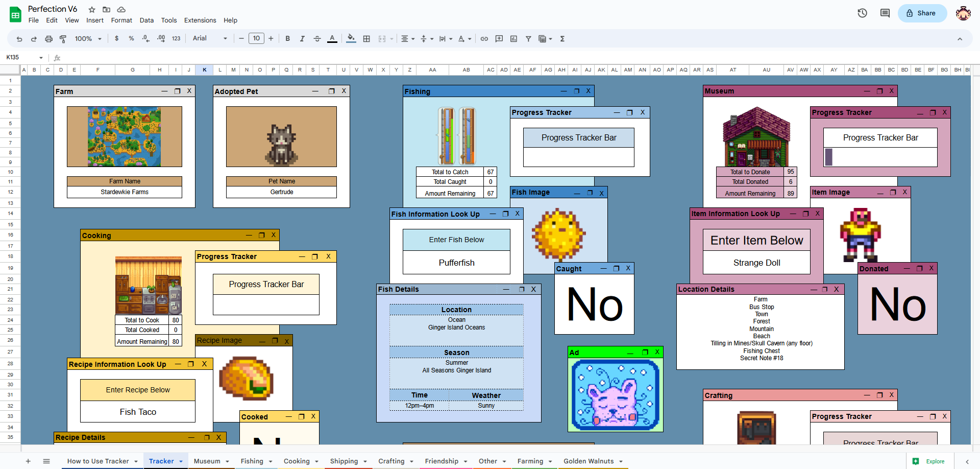This screenshot has height=469, width=980.
Task: Format selection as currency with the dollar icon
Action: click(117, 38)
